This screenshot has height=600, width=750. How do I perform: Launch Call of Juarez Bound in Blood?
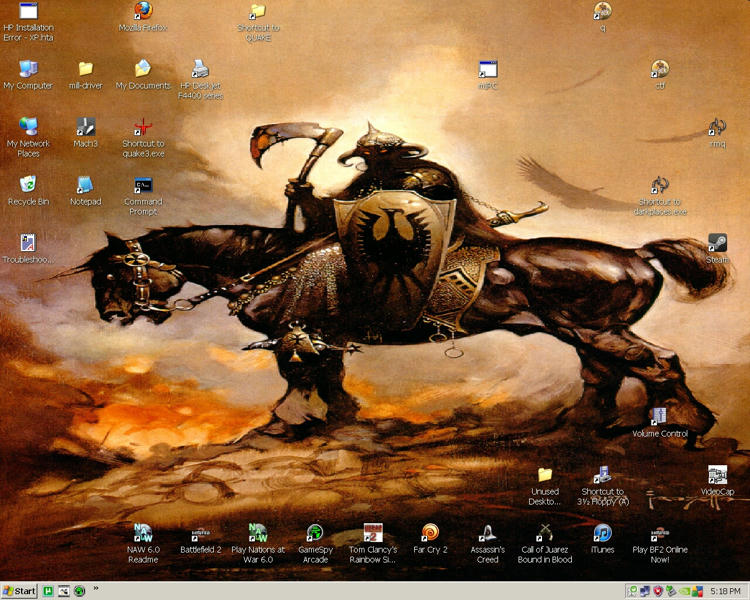tap(545, 544)
